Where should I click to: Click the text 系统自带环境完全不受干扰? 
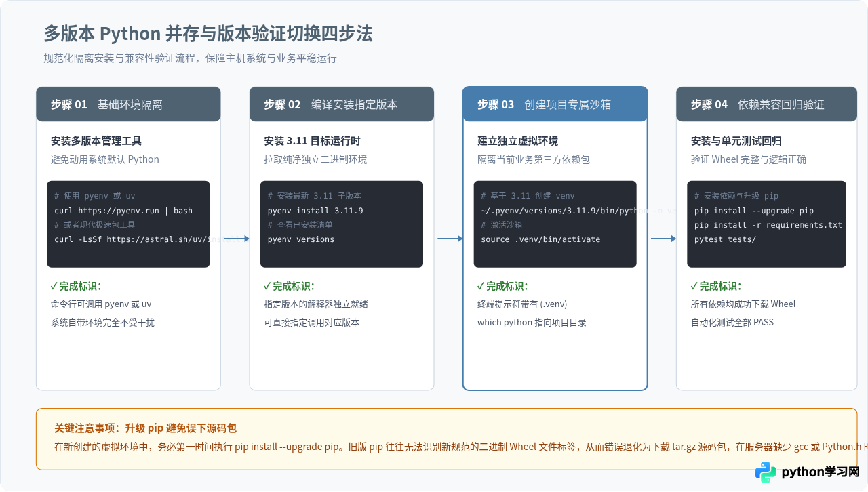point(102,323)
